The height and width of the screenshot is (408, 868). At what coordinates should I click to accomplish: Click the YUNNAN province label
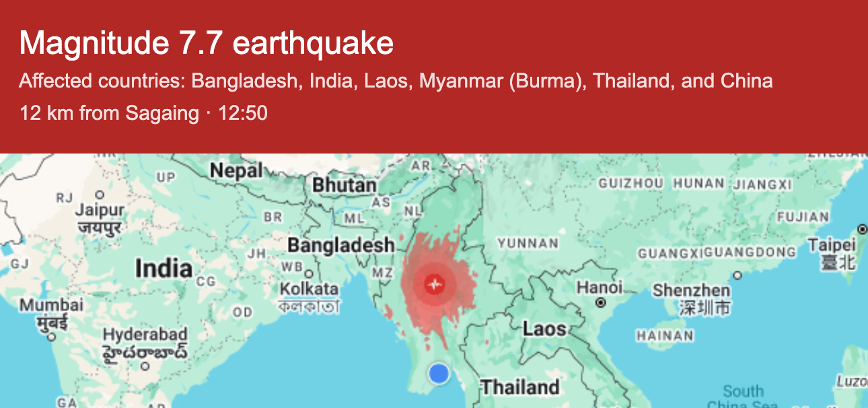[x=528, y=244]
